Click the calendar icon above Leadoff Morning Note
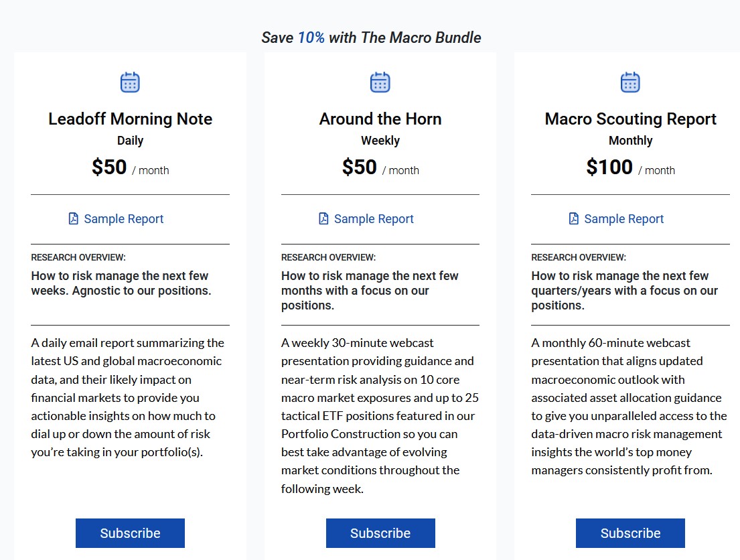 [x=130, y=82]
